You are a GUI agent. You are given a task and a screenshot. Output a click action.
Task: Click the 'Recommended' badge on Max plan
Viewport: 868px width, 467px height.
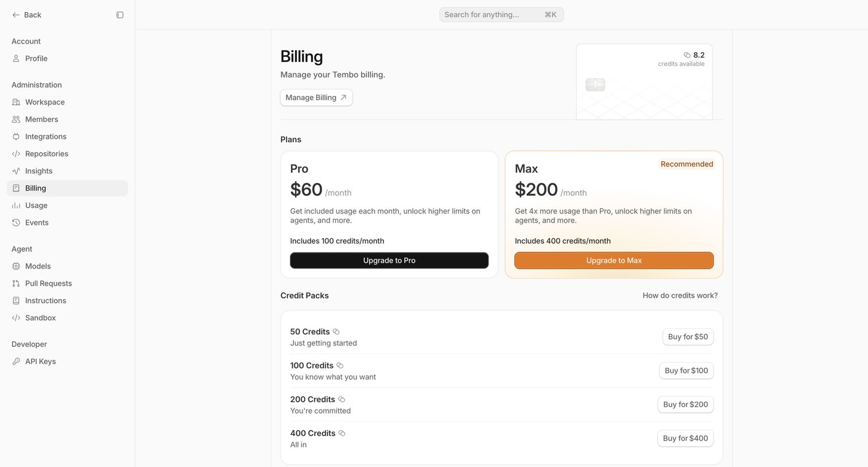click(x=687, y=164)
